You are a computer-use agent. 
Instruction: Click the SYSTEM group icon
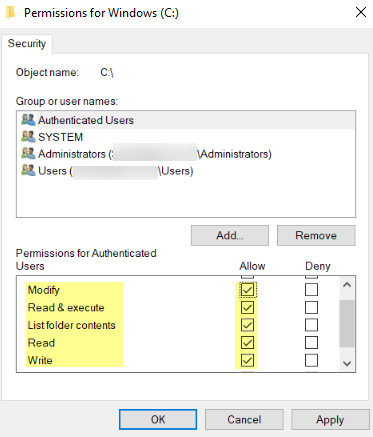pyautogui.click(x=28, y=136)
